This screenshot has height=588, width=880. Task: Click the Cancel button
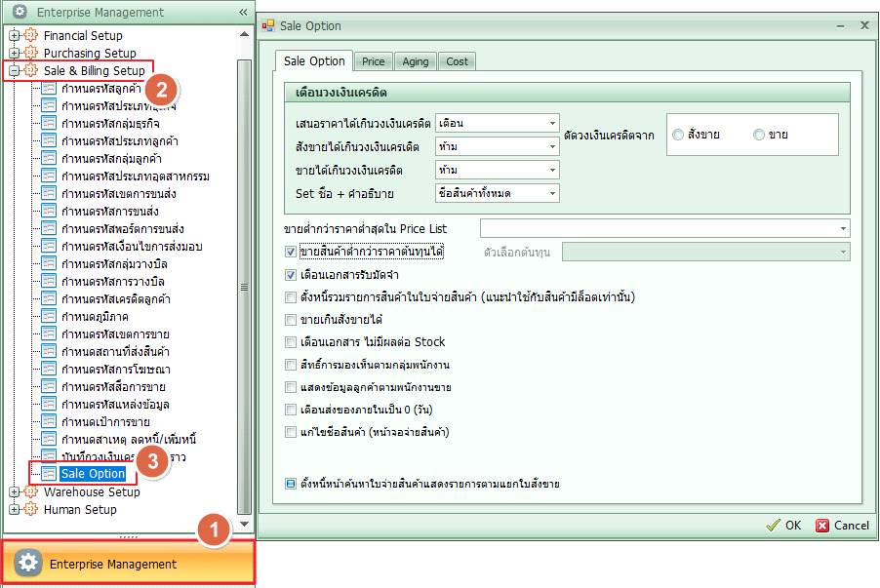842,525
